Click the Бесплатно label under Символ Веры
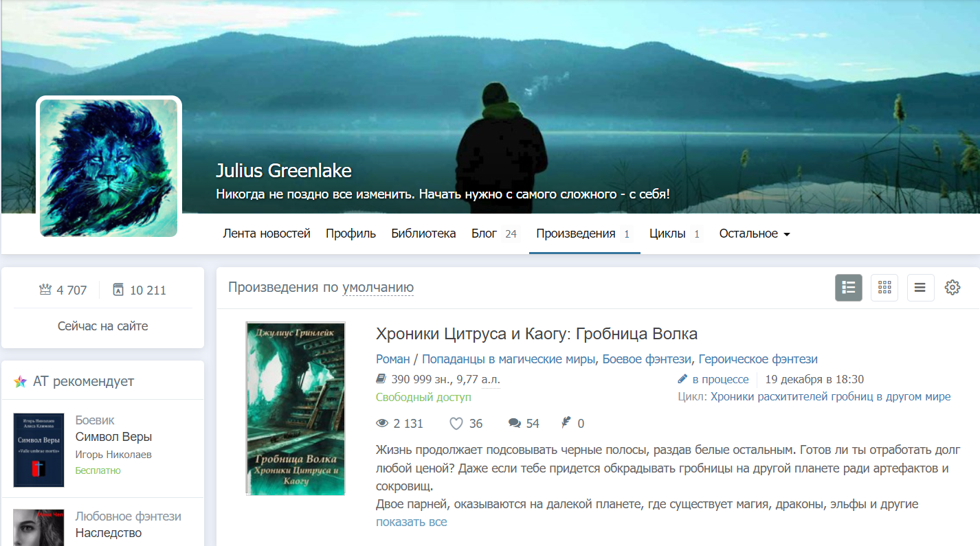 coord(98,471)
